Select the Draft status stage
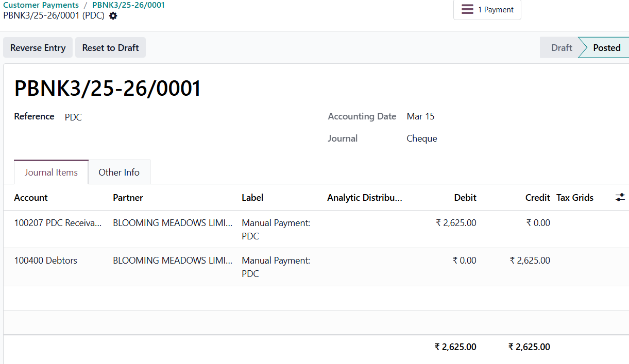629x364 pixels. (561, 48)
